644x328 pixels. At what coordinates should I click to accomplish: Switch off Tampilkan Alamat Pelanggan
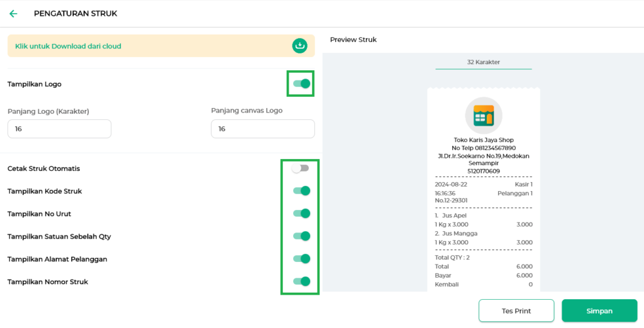pos(301,259)
